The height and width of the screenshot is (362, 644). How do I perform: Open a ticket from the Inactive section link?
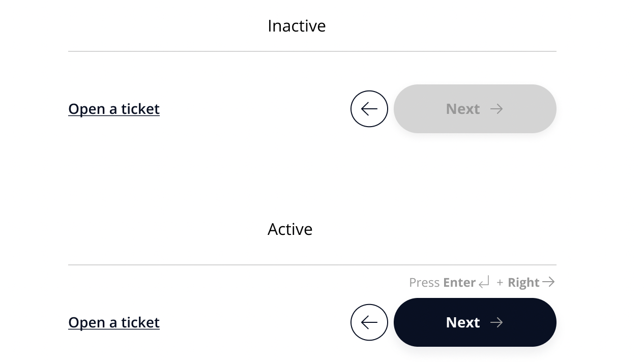(x=114, y=109)
